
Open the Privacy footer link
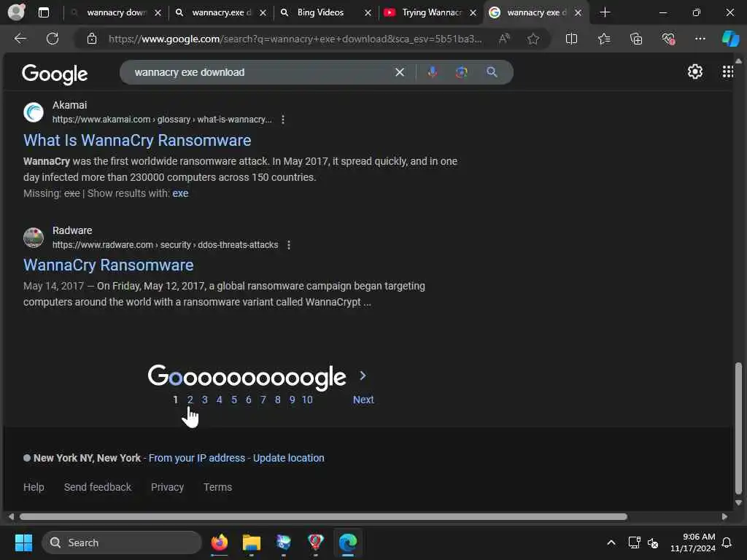point(167,487)
